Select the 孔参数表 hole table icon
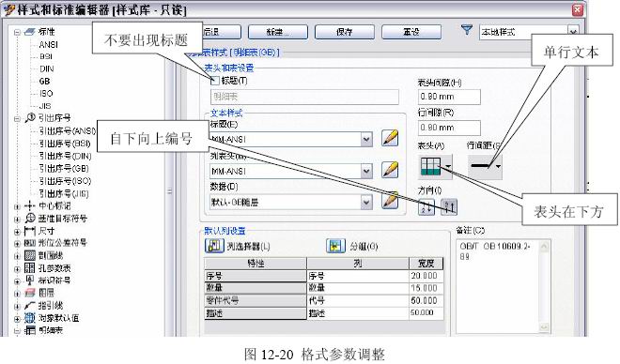Screen dimensions: 620x364 pyautogui.click(x=30, y=267)
